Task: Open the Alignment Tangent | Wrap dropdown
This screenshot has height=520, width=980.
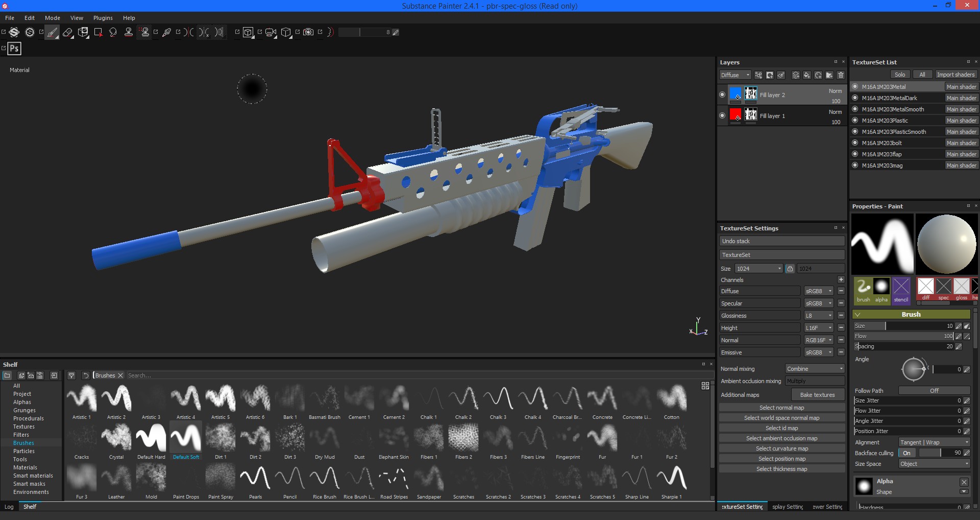Action: 934,442
